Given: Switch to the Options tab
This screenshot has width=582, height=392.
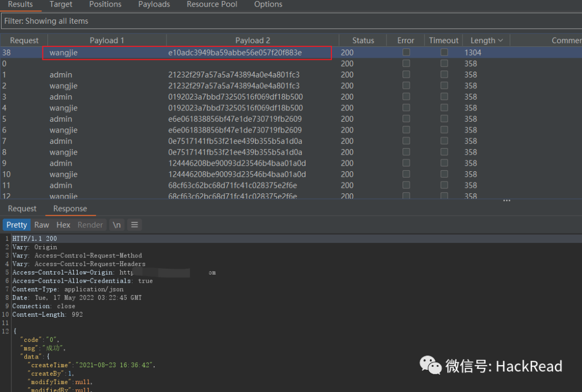Looking at the screenshot, I should (268, 4).
